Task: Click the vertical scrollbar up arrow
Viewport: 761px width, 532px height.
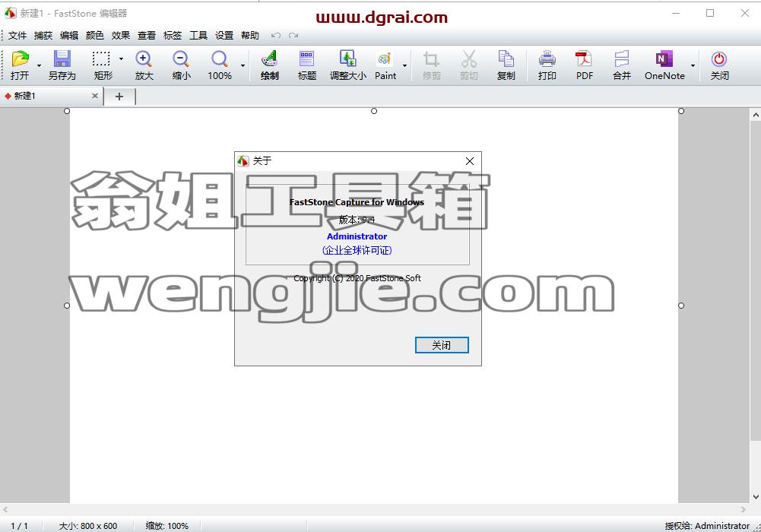Action: tap(756, 115)
